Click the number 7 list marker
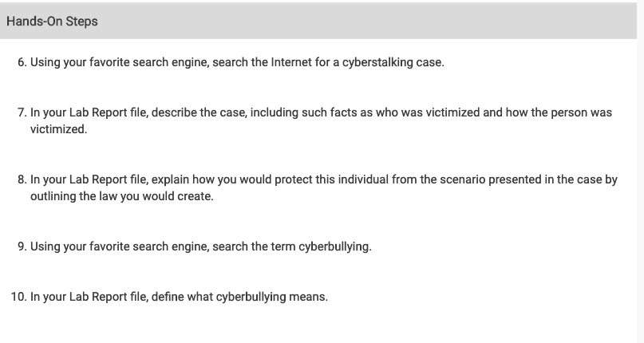This screenshot has height=343, width=644. pos(22,112)
